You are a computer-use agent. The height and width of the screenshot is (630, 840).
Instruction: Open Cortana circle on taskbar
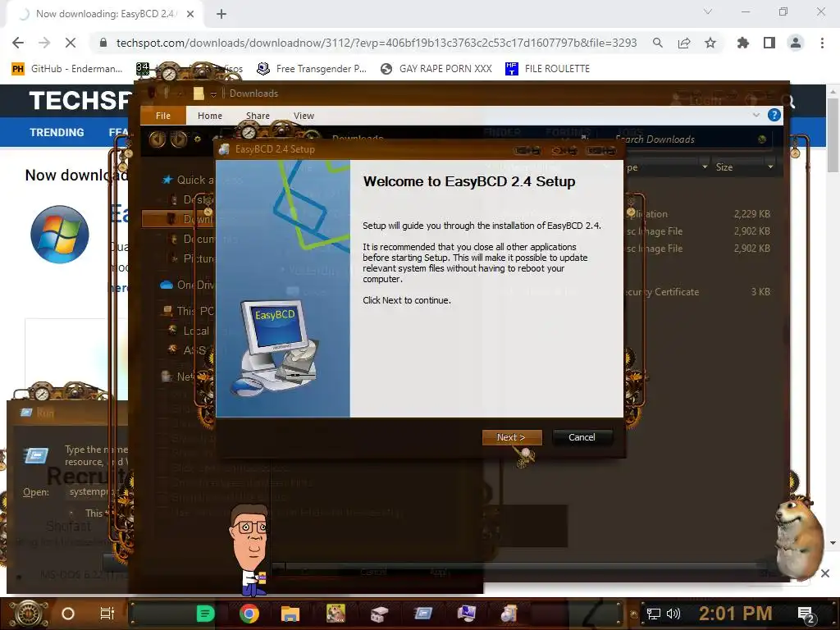click(x=68, y=614)
